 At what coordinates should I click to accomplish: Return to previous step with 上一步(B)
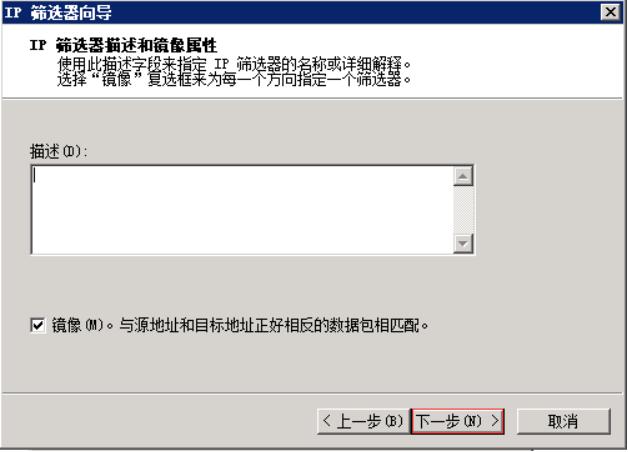point(364,421)
